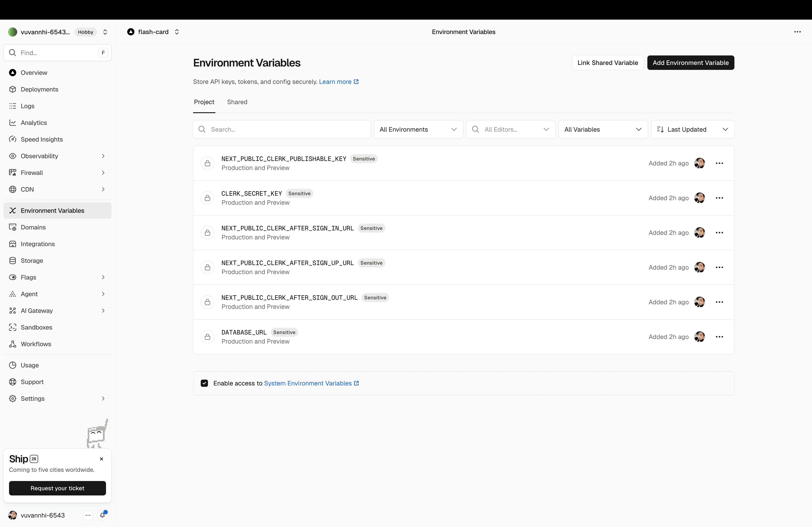
Task: Open Speed Insights in the sidebar
Action: pos(57,140)
